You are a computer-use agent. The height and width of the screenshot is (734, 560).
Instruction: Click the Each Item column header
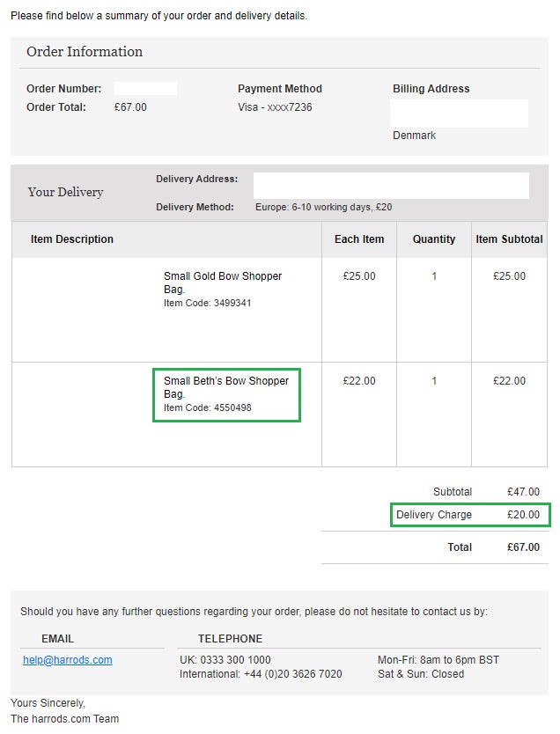coord(359,239)
